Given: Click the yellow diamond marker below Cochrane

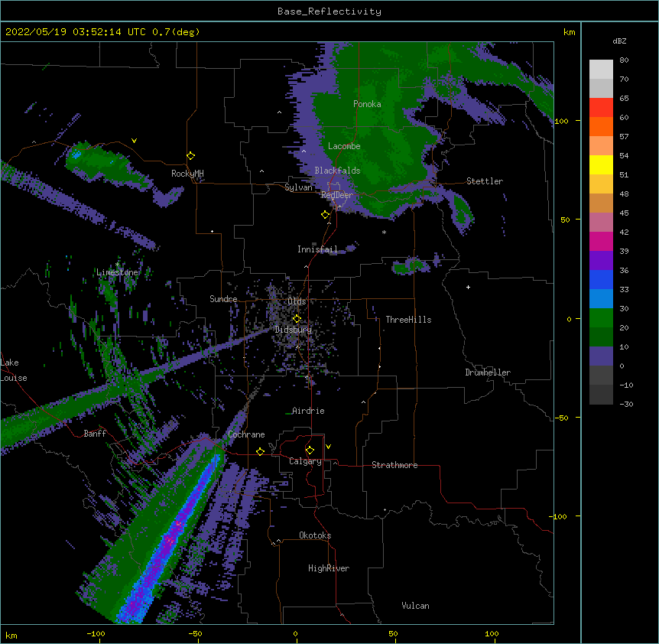Looking at the screenshot, I should point(260,451).
